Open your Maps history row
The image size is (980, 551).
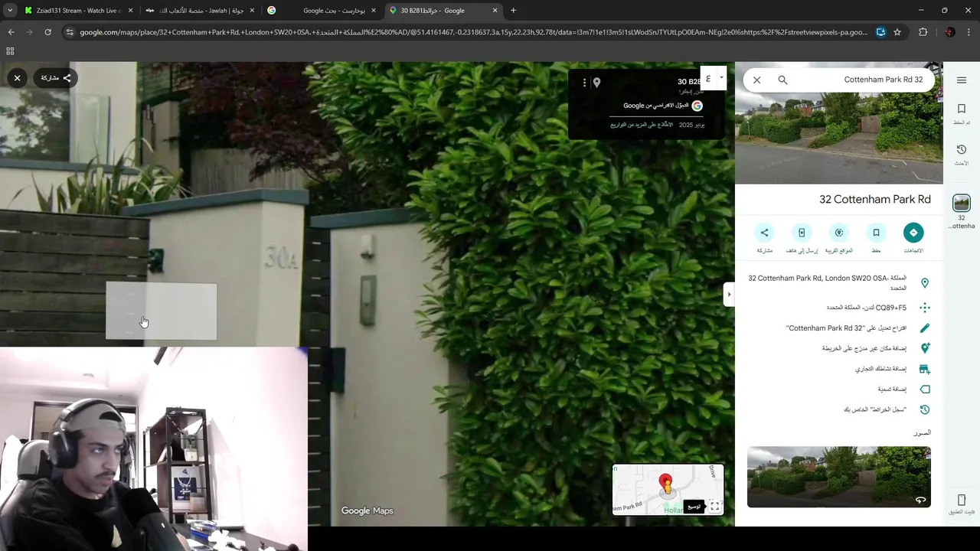click(839, 409)
